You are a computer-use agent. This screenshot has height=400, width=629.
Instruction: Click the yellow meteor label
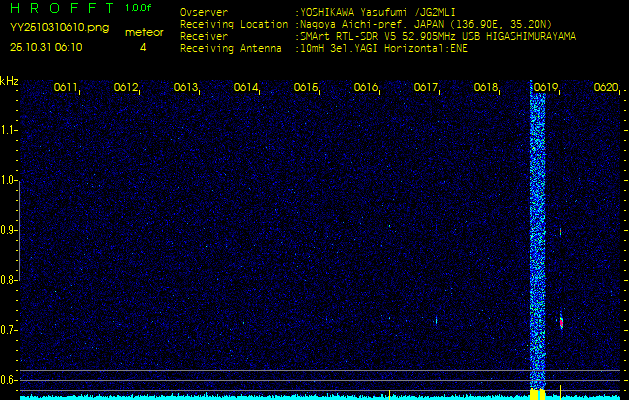tap(144, 32)
